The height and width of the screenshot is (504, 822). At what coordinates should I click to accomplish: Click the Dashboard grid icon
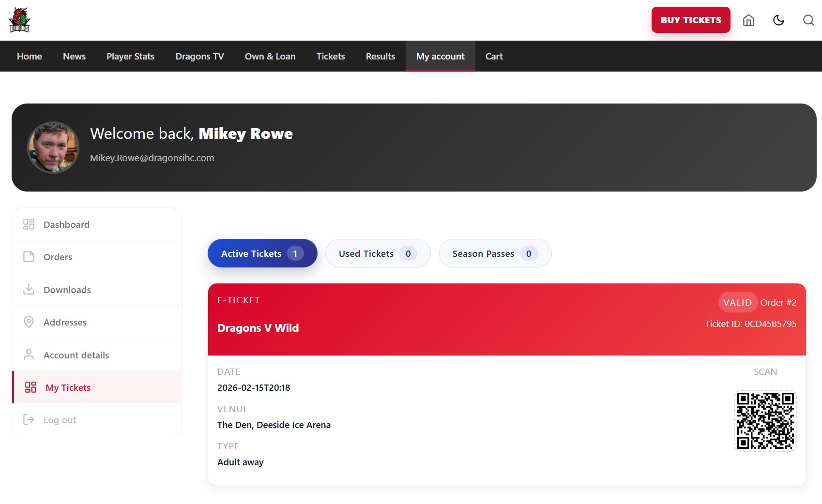tap(29, 224)
